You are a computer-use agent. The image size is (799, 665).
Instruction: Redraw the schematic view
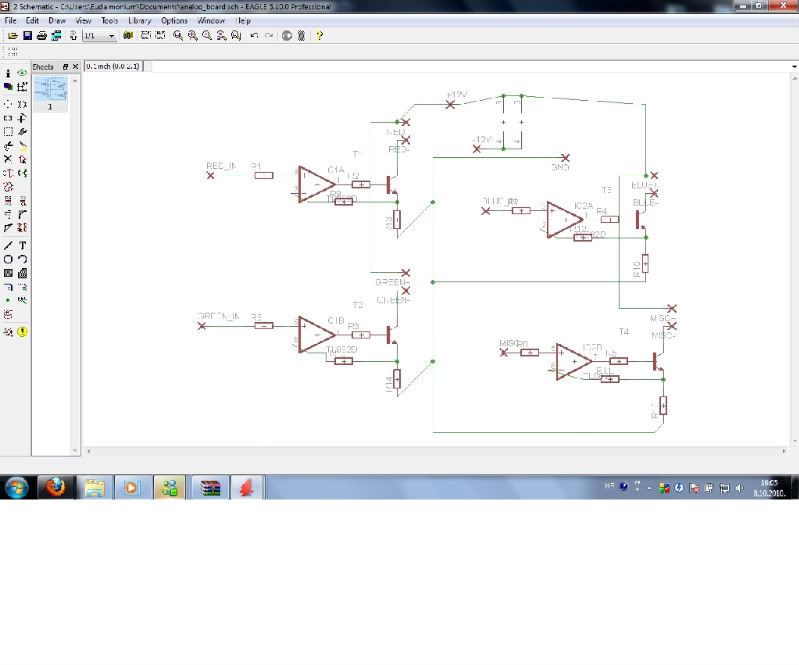click(221, 36)
